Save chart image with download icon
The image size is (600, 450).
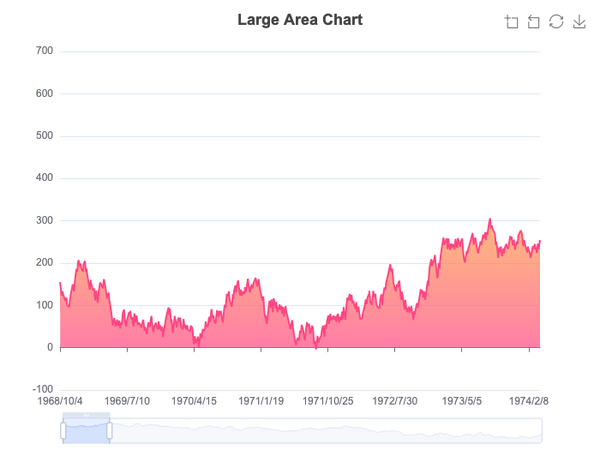579,22
